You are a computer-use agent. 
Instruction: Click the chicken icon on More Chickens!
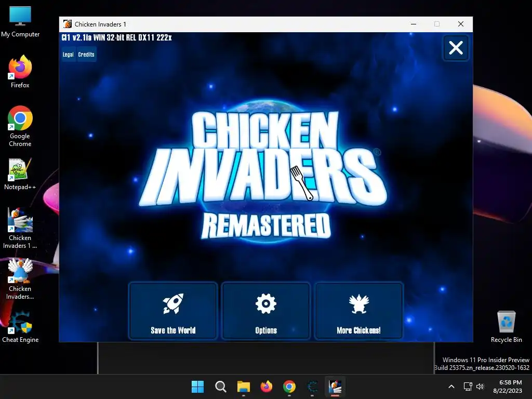pos(358,303)
